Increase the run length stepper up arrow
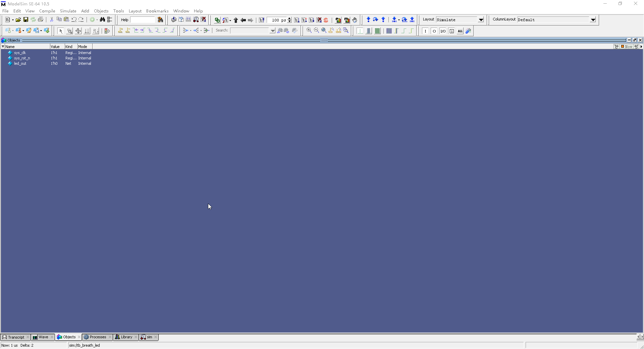Screen dimensions: 644x349 tap(289, 18)
